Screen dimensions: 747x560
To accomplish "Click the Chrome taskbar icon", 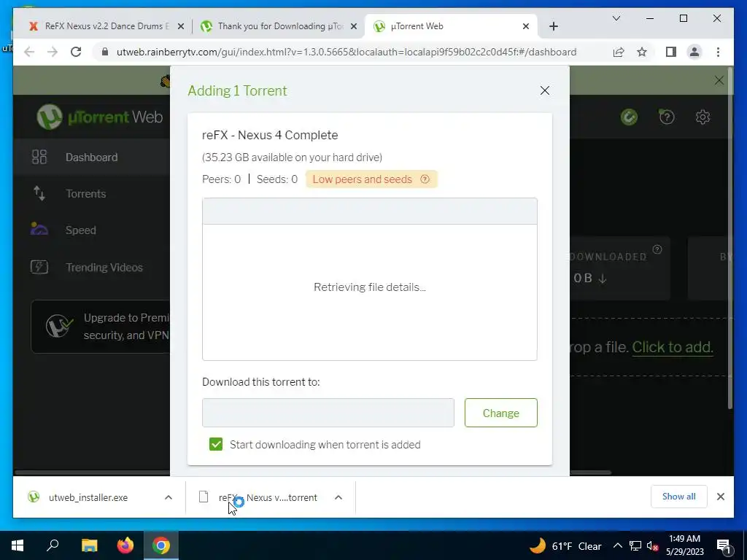I will 161,545.
